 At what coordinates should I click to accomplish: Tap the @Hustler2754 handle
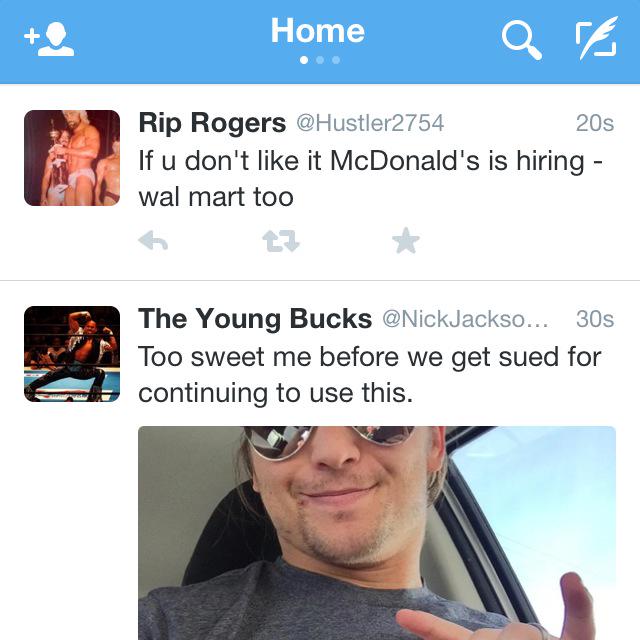pyautogui.click(x=369, y=123)
